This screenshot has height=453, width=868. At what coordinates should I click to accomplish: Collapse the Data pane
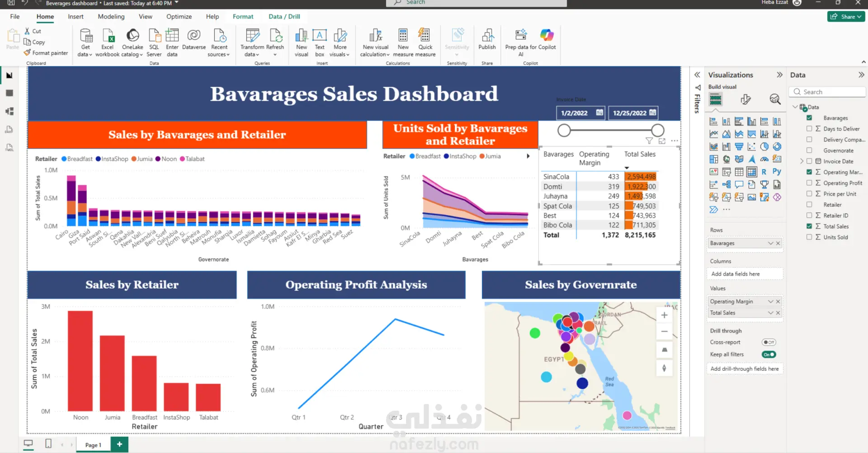click(x=861, y=75)
